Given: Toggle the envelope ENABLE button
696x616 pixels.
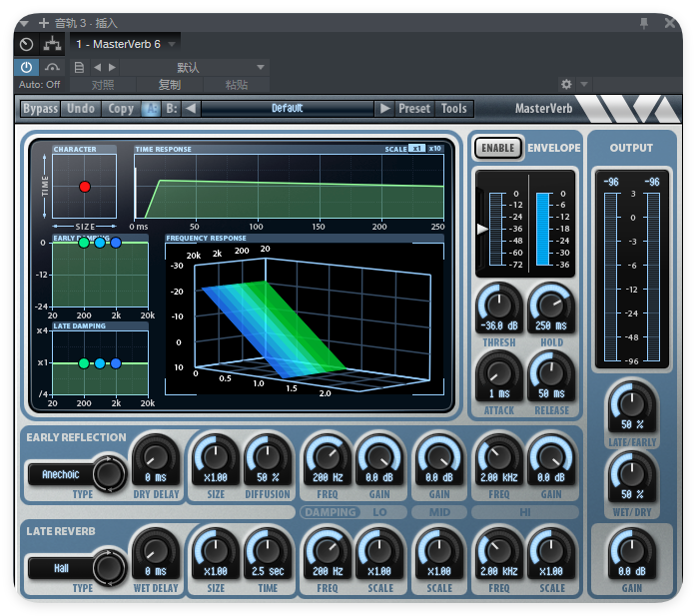Looking at the screenshot, I should [498, 148].
